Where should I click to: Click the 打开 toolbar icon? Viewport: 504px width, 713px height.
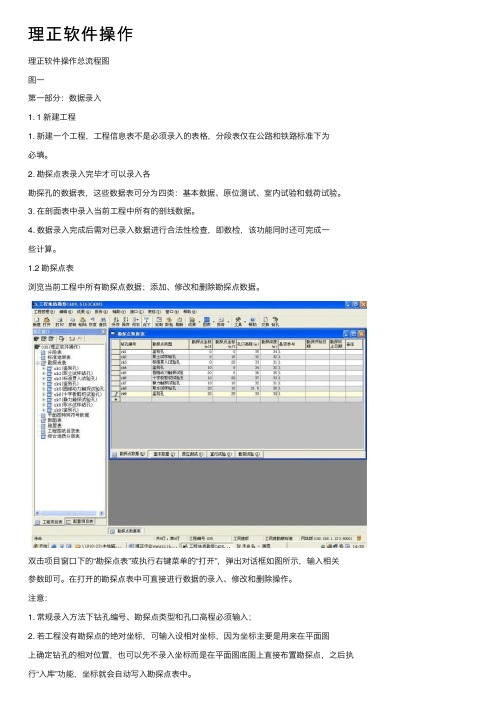point(47,322)
